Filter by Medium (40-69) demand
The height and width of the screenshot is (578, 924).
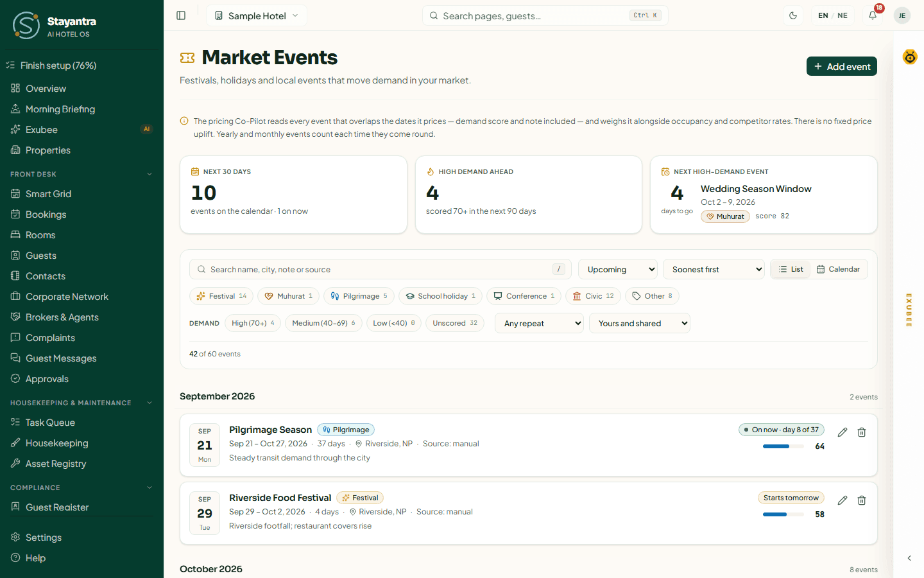tap(323, 323)
